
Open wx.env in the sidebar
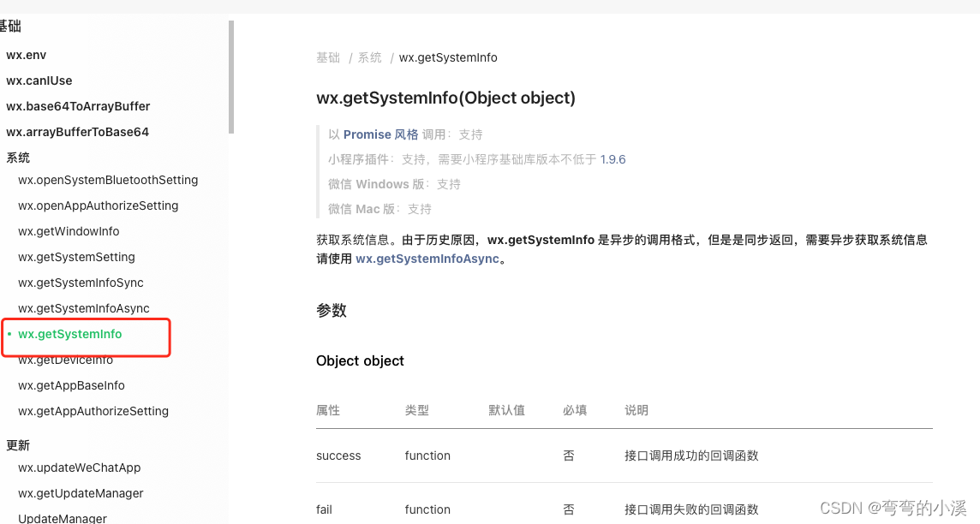27,55
